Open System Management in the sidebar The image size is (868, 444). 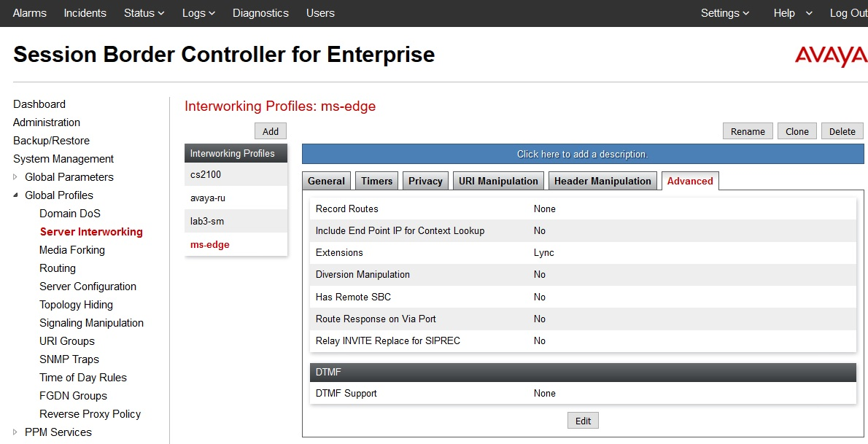point(63,159)
